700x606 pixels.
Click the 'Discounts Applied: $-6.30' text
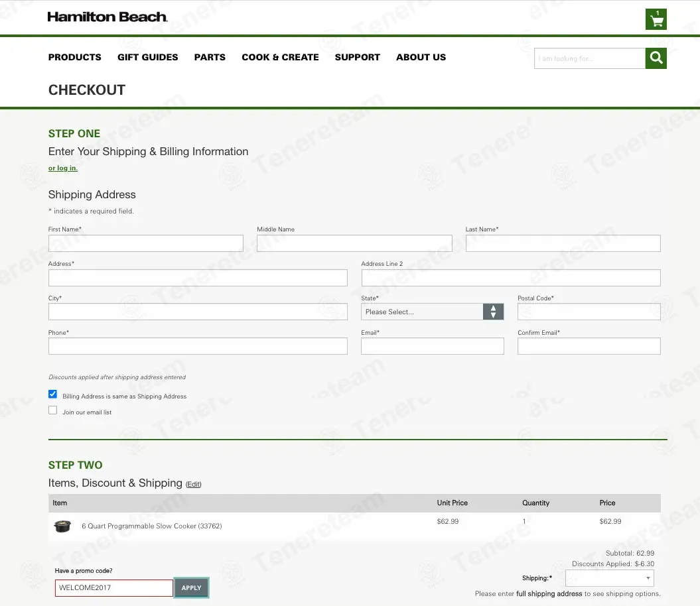[x=613, y=564]
